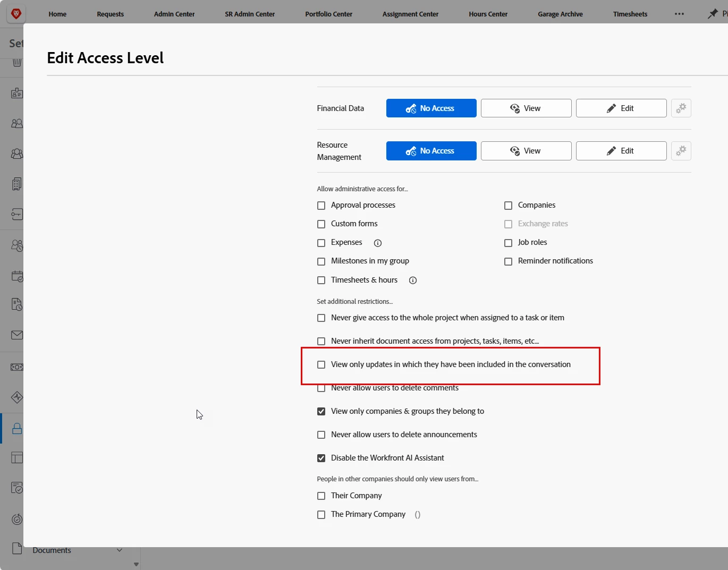Set Resource Management to View

[x=526, y=151]
